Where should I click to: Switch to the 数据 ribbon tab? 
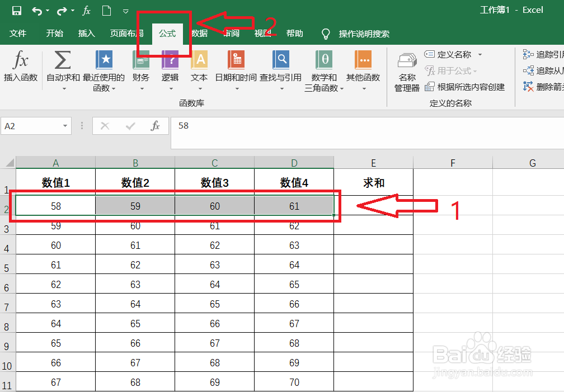point(199,34)
